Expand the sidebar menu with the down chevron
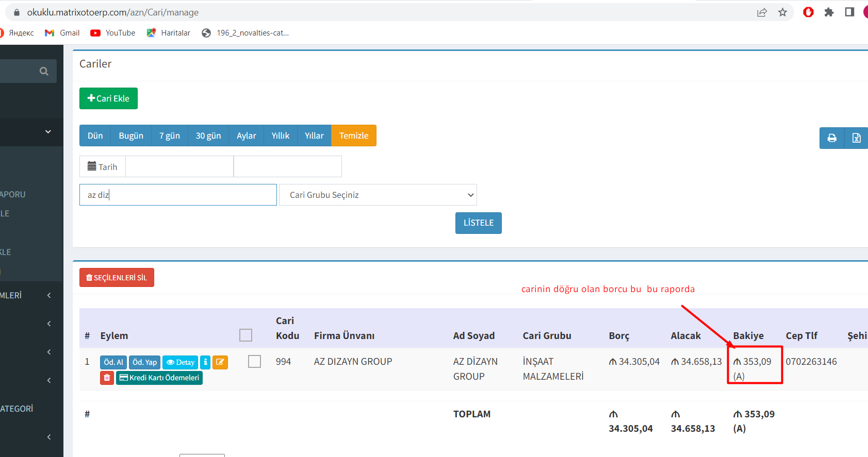The height and width of the screenshot is (457, 868). pos(48,132)
